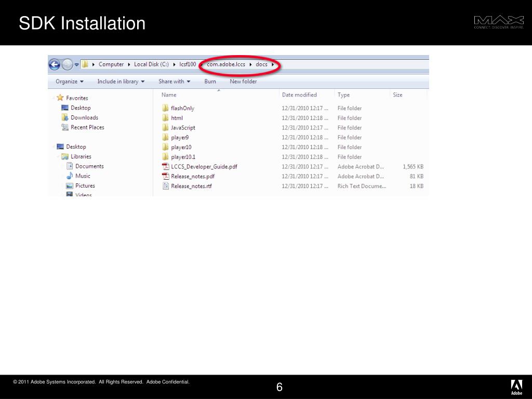Select the player9 folder name
The height and width of the screenshot is (399, 532).
click(180, 137)
